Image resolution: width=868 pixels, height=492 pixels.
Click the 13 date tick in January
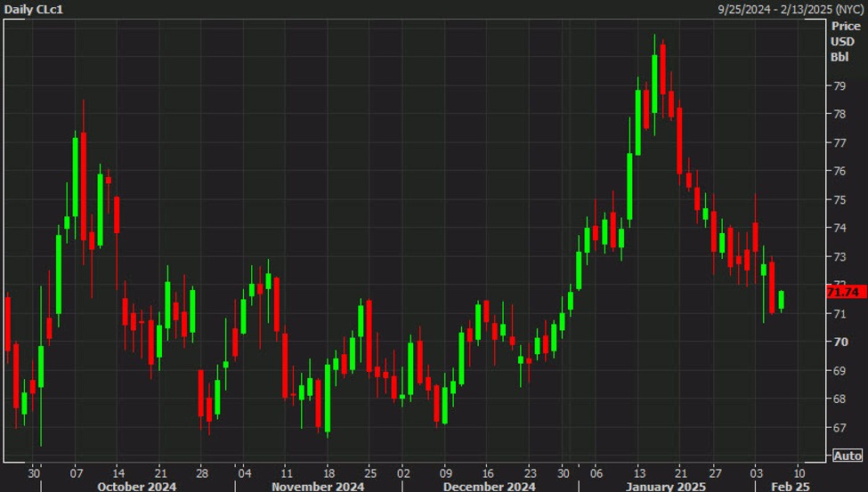(639, 473)
